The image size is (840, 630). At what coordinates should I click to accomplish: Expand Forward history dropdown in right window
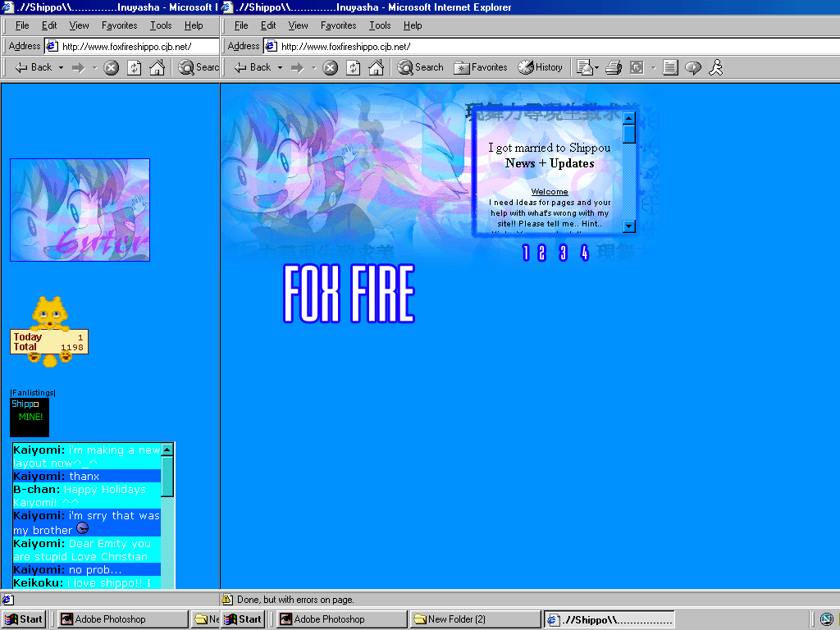[x=313, y=67]
